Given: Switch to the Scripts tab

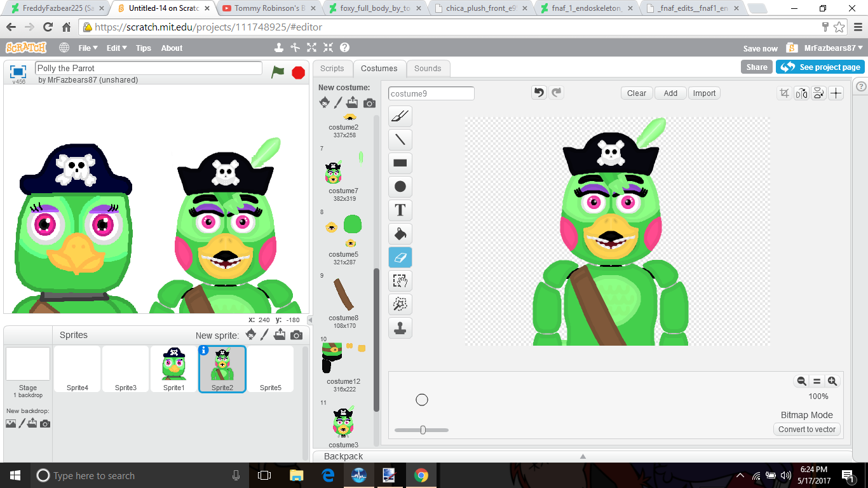Looking at the screenshot, I should coord(332,69).
